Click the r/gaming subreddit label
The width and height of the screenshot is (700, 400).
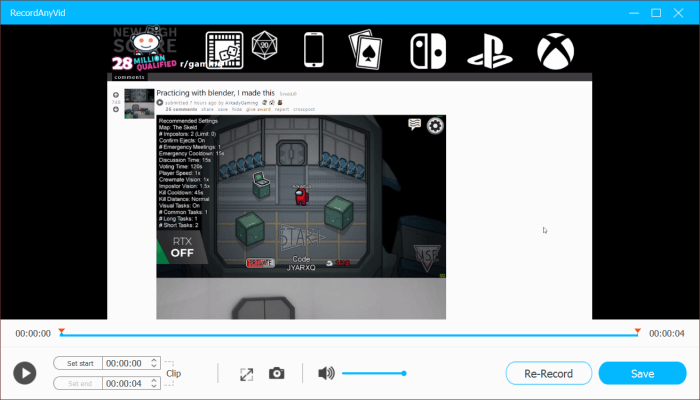coord(200,64)
